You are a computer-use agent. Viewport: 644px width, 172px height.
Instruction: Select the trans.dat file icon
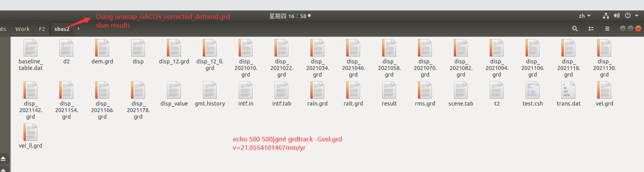[568, 90]
